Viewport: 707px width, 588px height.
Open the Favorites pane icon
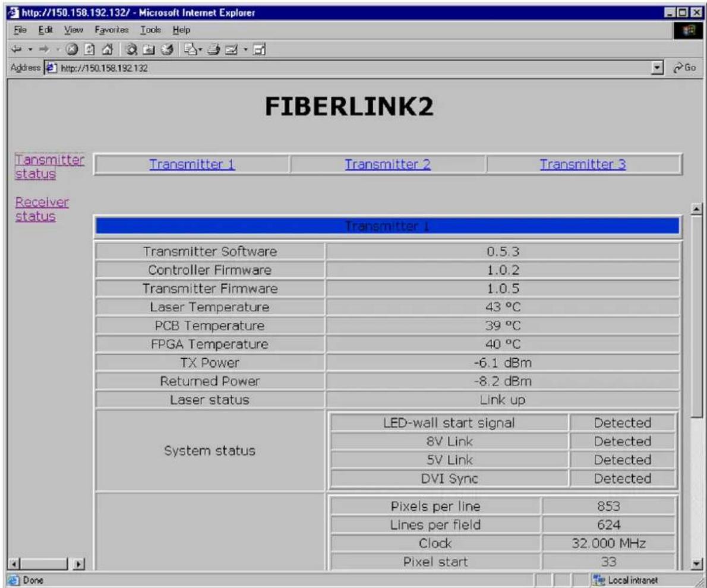tap(149, 49)
